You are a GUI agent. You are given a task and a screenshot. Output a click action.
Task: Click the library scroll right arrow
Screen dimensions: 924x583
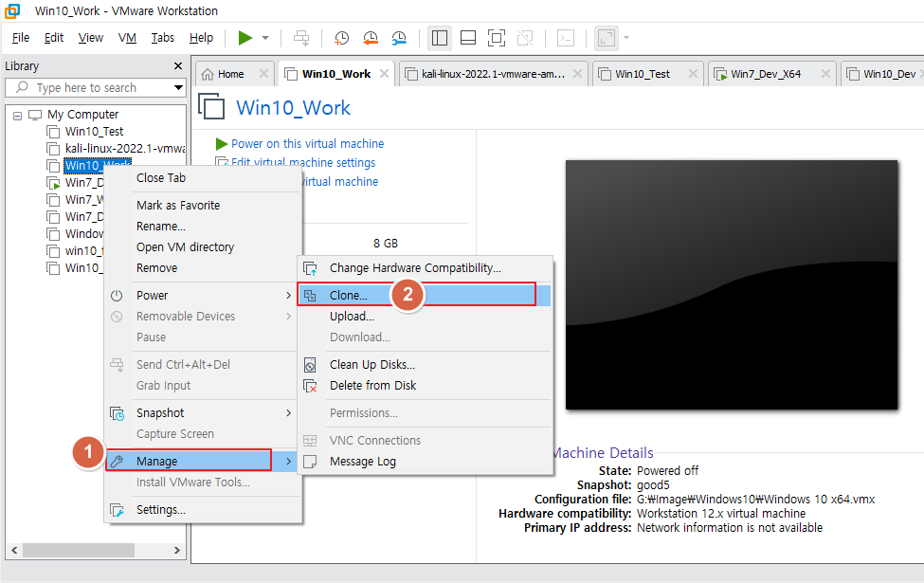click(x=177, y=550)
